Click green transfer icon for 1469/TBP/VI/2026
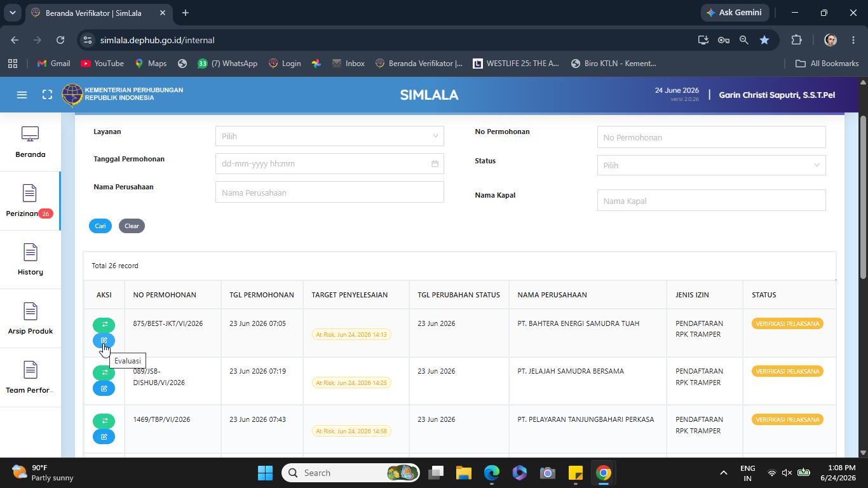This screenshot has height=488, width=868. [x=104, y=421]
